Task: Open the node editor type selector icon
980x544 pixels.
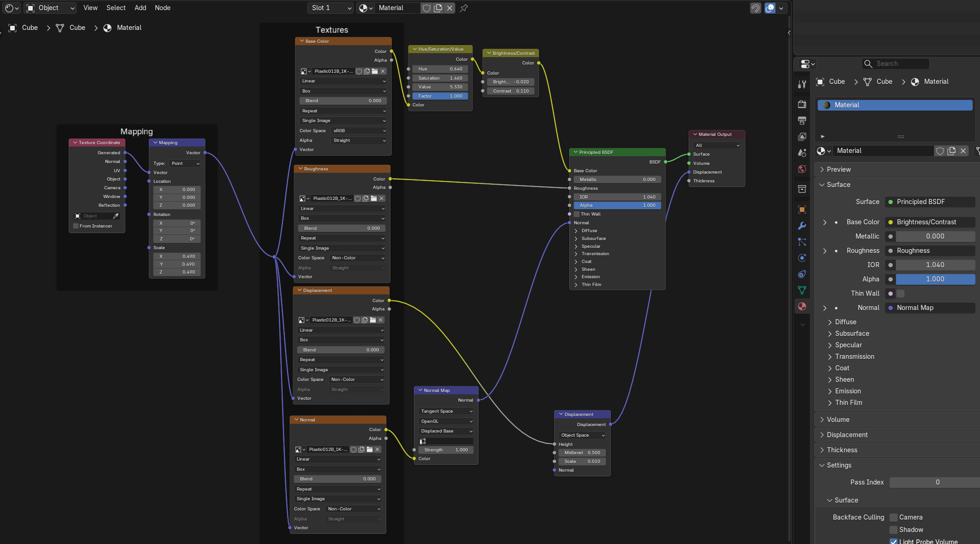Action: tap(12, 8)
